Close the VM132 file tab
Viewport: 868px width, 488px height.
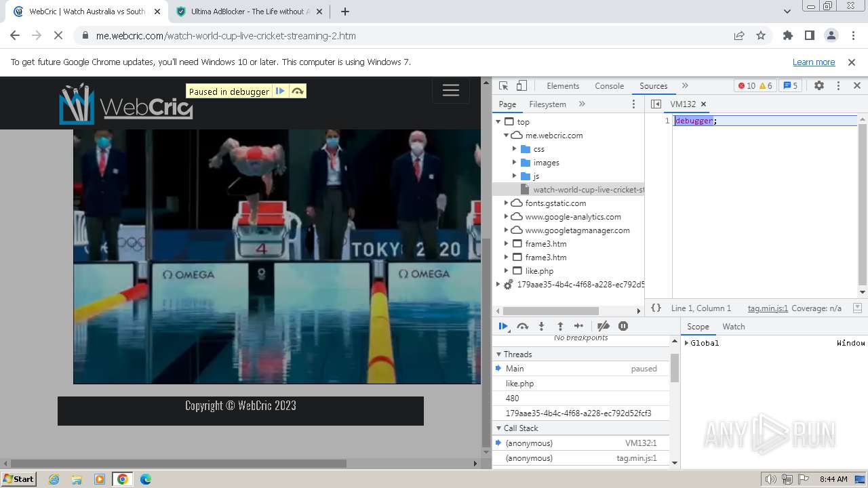[703, 104]
